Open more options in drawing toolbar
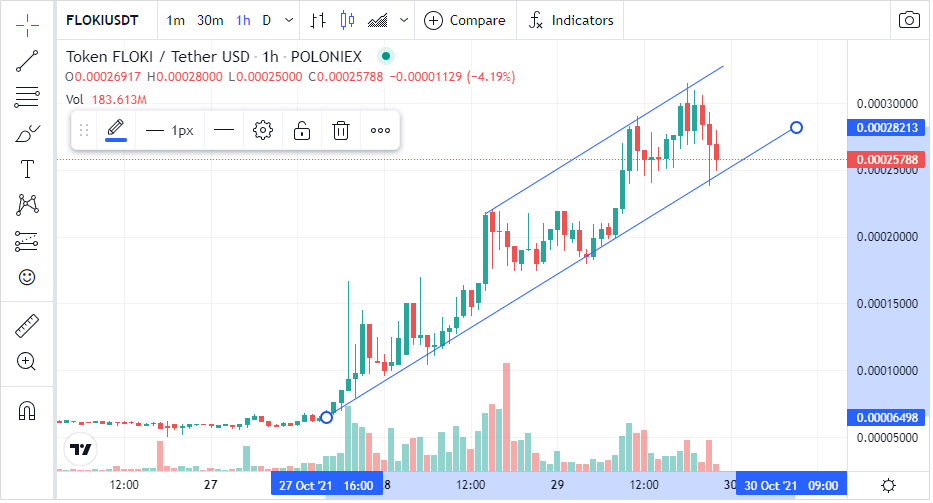Viewport: 933px width, 503px height. (380, 130)
